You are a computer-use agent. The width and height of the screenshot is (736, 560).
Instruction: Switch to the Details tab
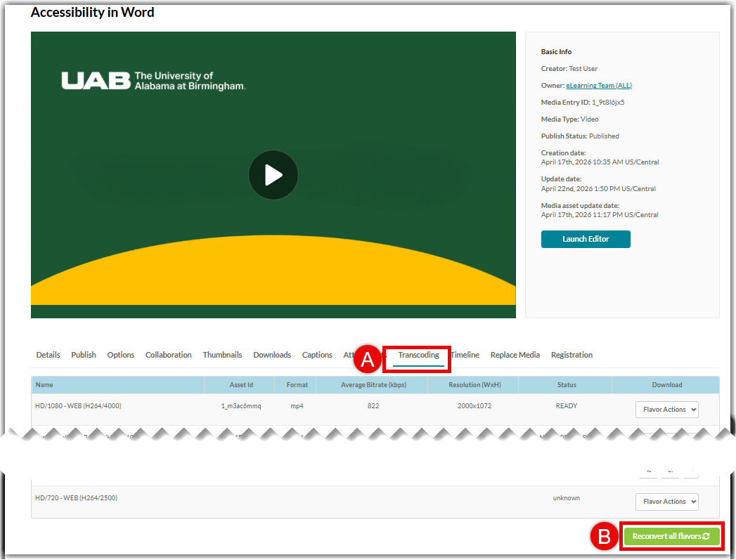[48, 355]
